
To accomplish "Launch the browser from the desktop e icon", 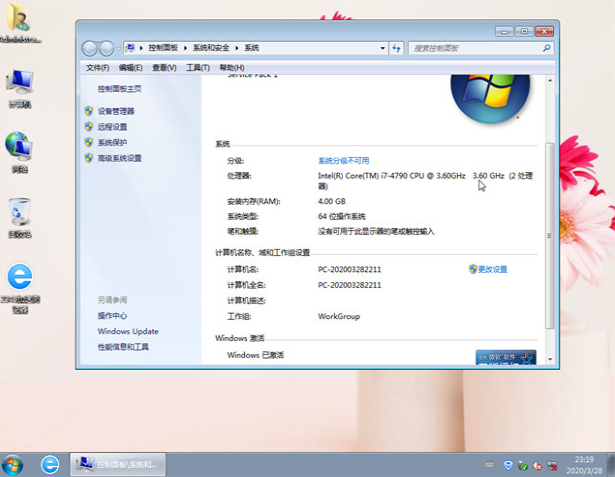I will click(20, 288).
